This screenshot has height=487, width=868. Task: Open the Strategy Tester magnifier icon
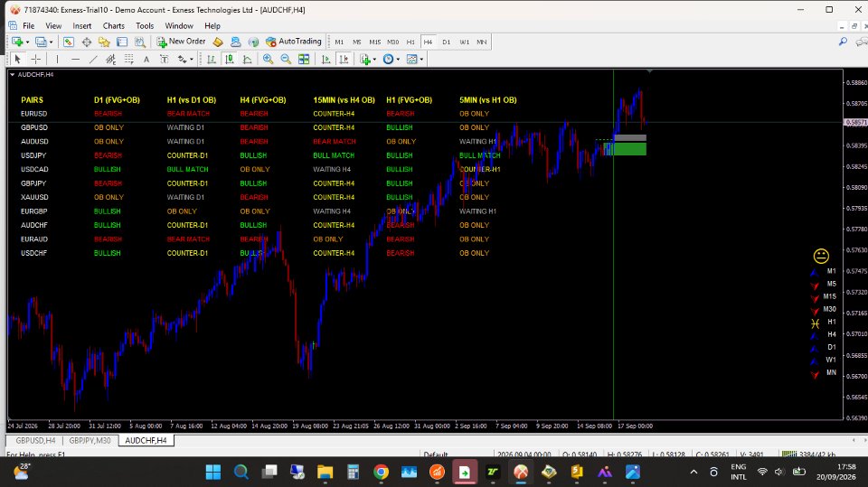[140, 42]
